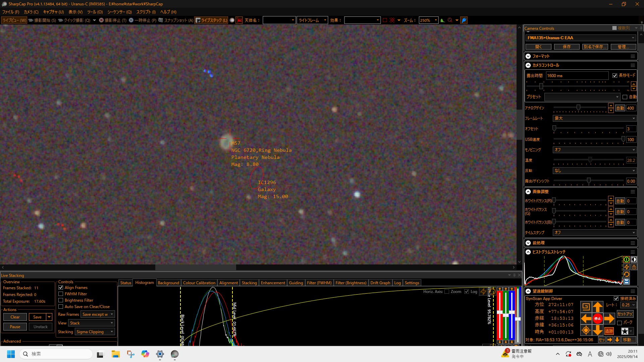This screenshot has height=362, width=644.
Task: Click the histogram auto-stretch lightning icon
Action: pyautogui.click(x=626, y=267)
